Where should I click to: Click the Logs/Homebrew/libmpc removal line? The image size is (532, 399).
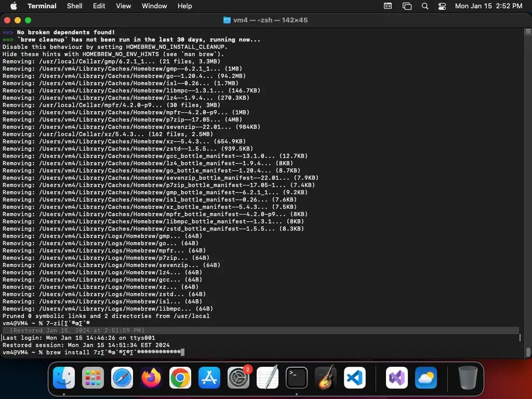(x=108, y=309)
